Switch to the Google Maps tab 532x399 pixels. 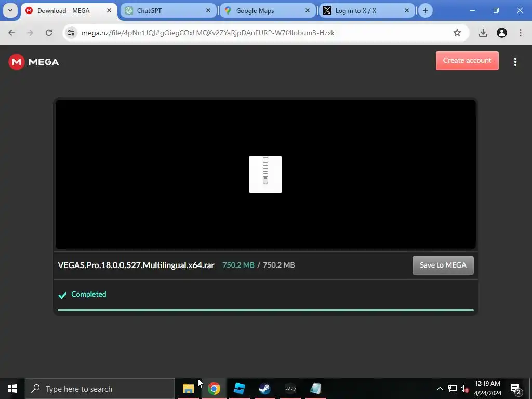click(268, 10)
